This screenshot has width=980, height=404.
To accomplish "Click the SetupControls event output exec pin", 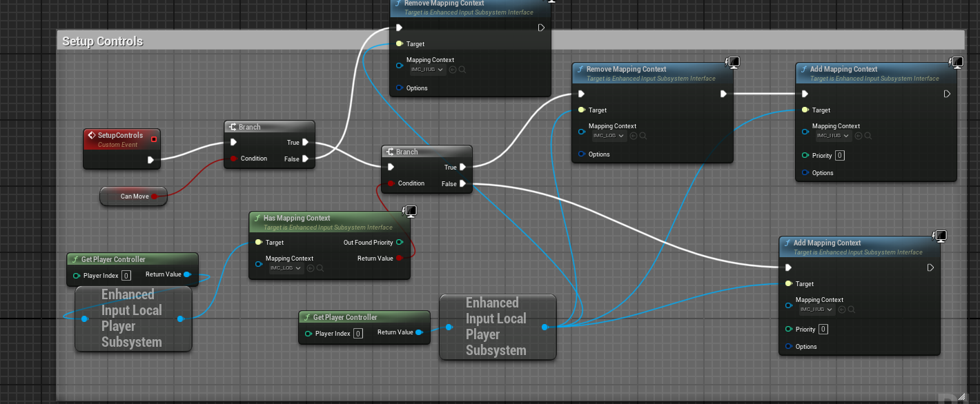I will point(150,161).
